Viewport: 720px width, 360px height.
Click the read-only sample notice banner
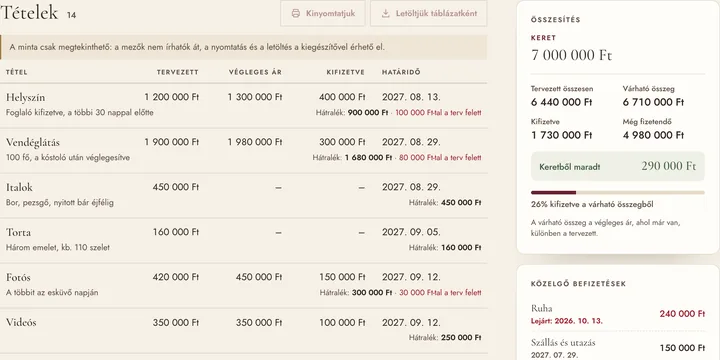tap(243, 47)
